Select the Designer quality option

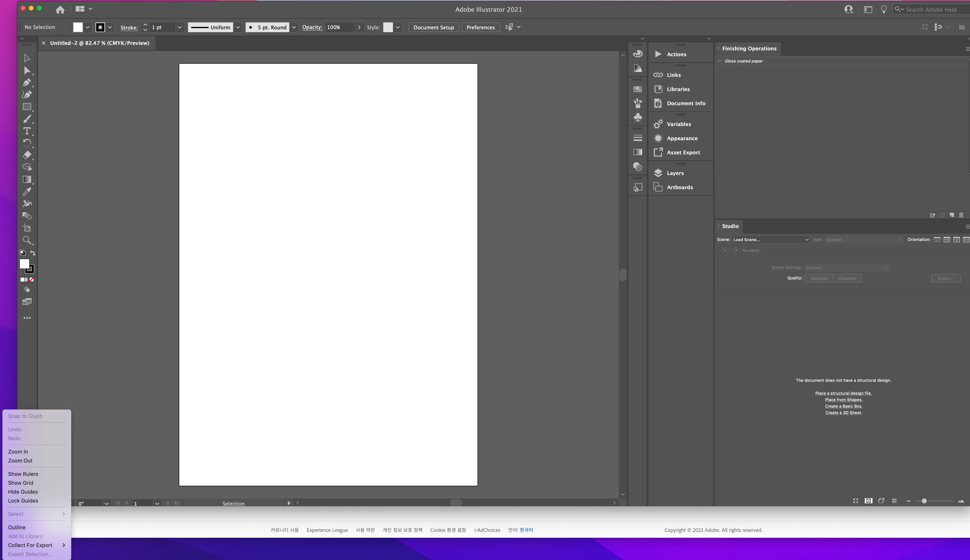(818, 278)
